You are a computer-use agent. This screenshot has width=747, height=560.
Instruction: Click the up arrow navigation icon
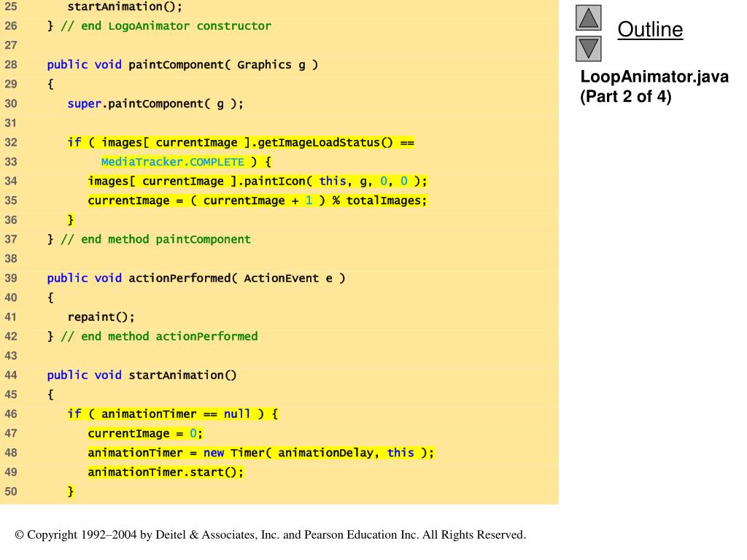[x=589, y=17]
